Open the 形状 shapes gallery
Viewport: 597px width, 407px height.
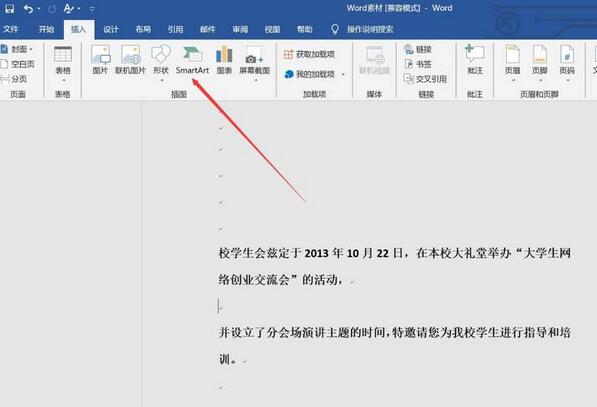click(x=161, y=63)
